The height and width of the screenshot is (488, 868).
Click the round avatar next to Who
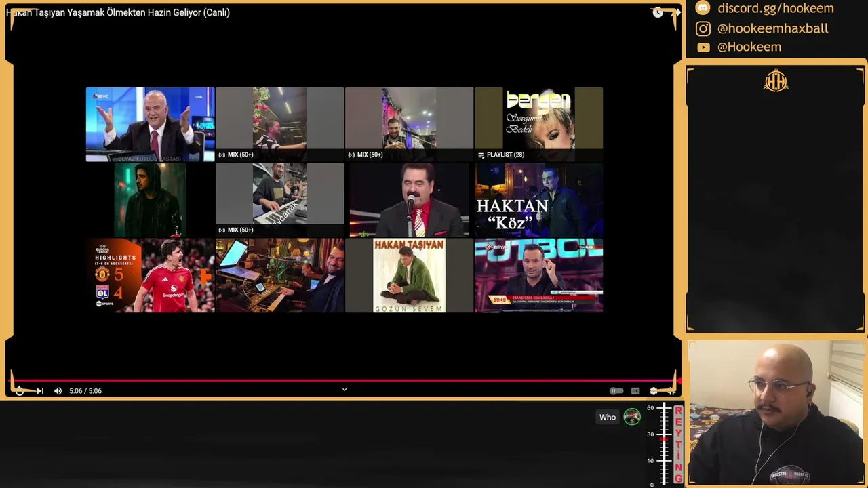[x=632, y=417]
